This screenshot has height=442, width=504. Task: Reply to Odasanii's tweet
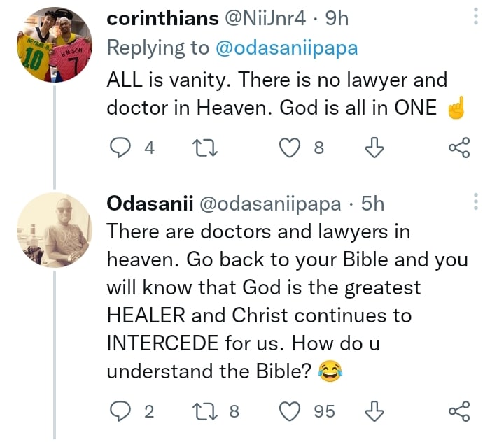pyautogui.click(x=122, y=411)
